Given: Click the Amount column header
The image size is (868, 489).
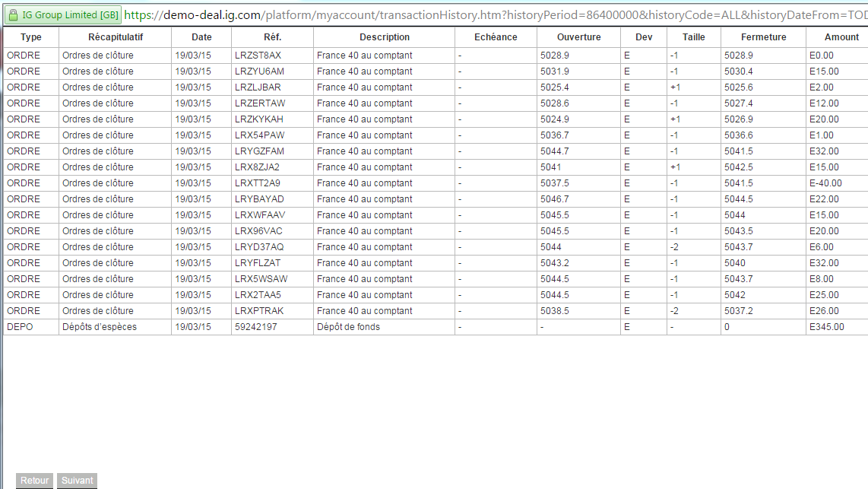Looking at the screenshot, I should coord(841,37).
